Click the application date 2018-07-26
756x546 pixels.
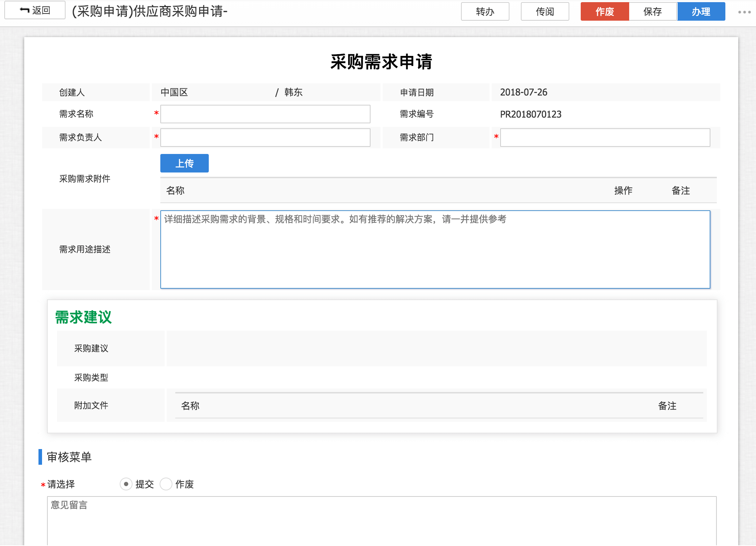[x=523, y=92]
